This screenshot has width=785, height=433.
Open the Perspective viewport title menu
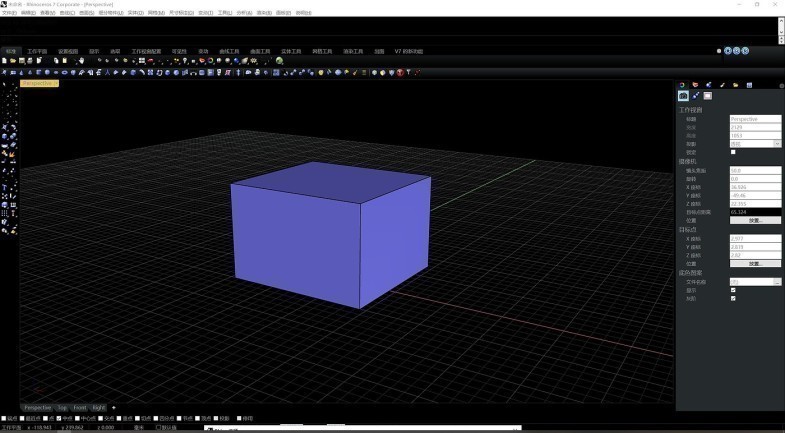pos(40,84)
